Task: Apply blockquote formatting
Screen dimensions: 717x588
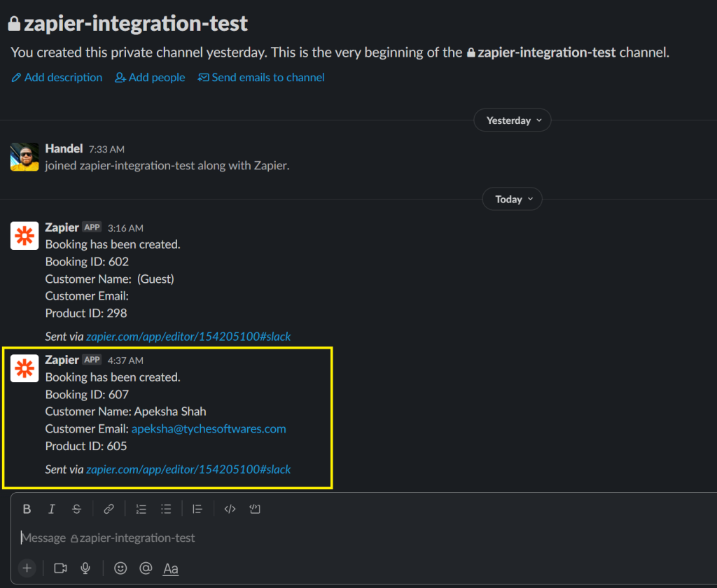Action: click(197, 509)
